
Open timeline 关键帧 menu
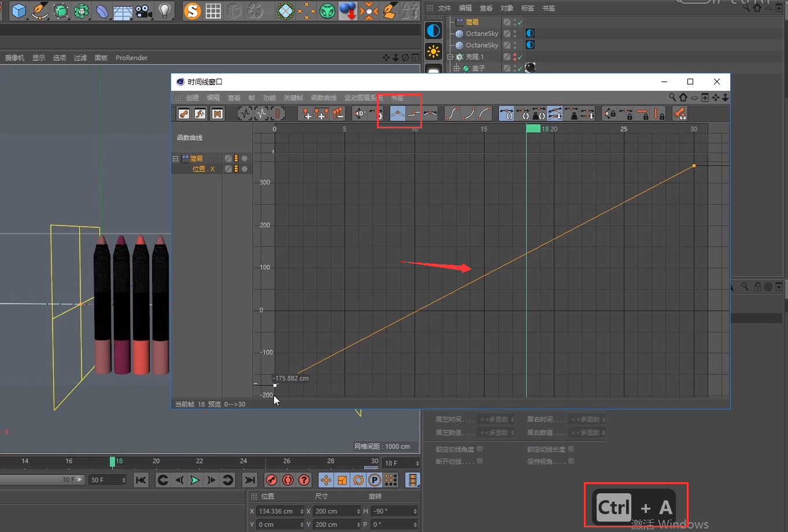coord(293,98)
